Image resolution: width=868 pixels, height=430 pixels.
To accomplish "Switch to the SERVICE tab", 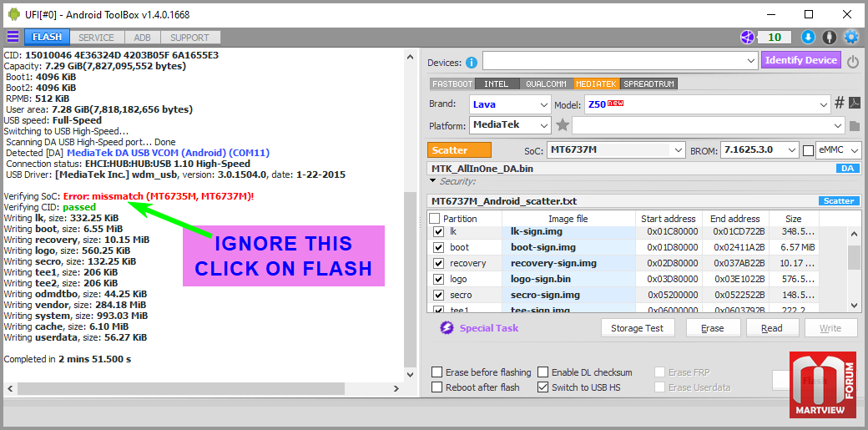I will (96, 38).
